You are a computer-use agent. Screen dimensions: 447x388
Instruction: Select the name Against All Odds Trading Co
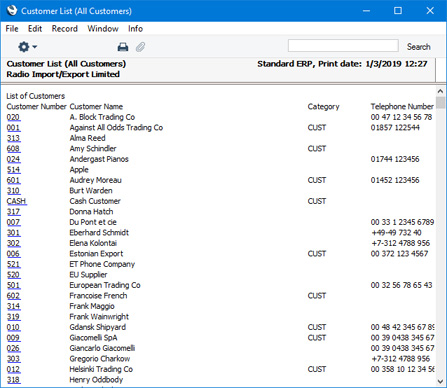click(x=116, y=128)
